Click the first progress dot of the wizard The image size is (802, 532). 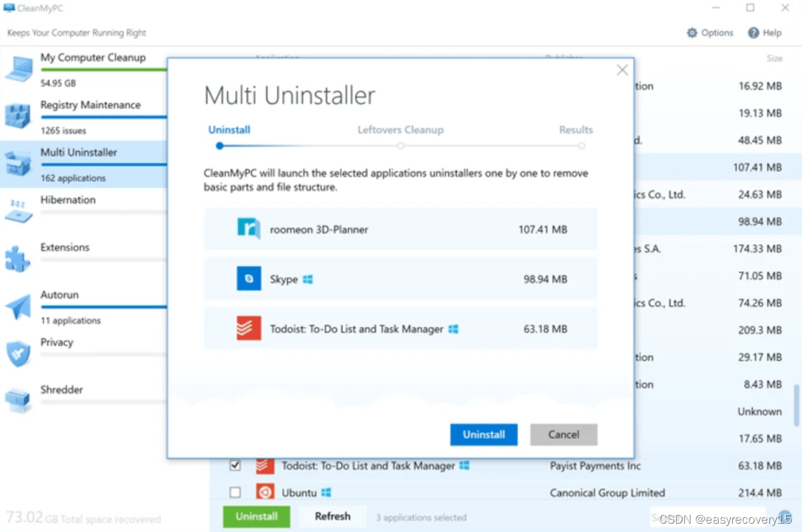(x=219, y=146)
